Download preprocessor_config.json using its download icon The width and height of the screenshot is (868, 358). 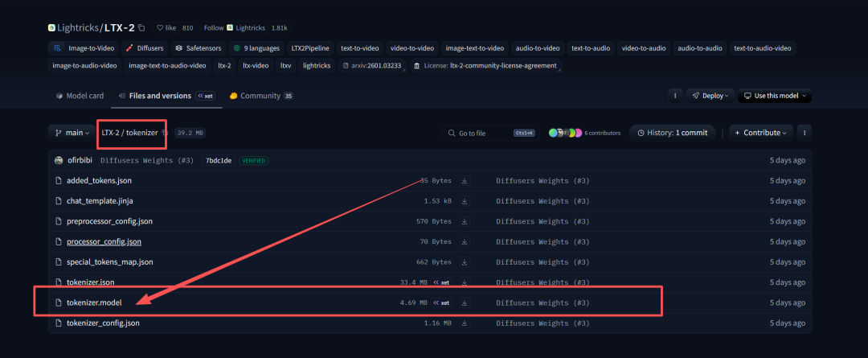tap(465, 221)
